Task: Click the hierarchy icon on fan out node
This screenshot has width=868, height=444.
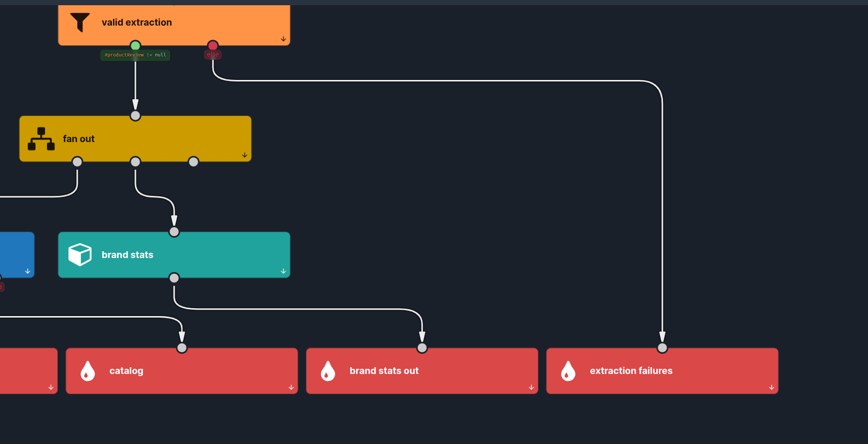Action: pos(41,139)
